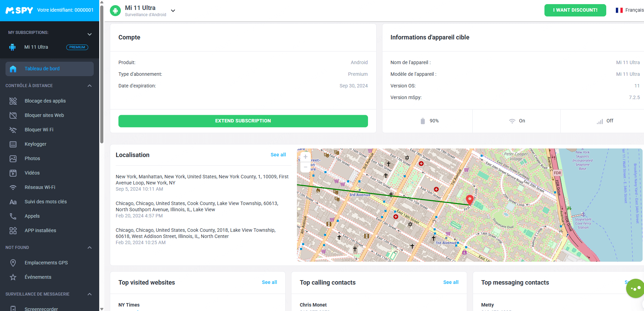Image resolution: width=644 pixels, height=311 pixels.
Task: Open Photos section
Action: 32,158
